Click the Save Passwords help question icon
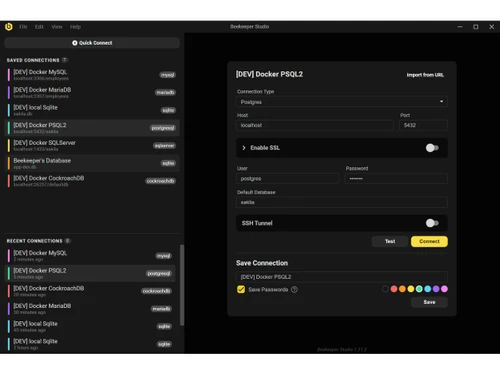Viewport: 500px width, 375px height. pos(294,289)
